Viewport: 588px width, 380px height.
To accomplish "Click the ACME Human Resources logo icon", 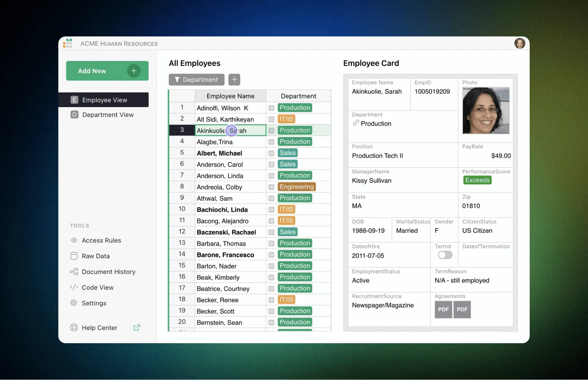I will point(67,43).
